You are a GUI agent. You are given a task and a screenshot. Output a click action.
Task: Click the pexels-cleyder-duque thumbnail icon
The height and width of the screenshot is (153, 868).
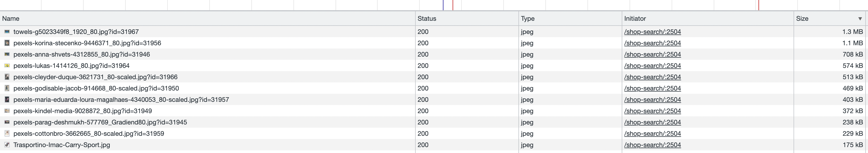7,77
